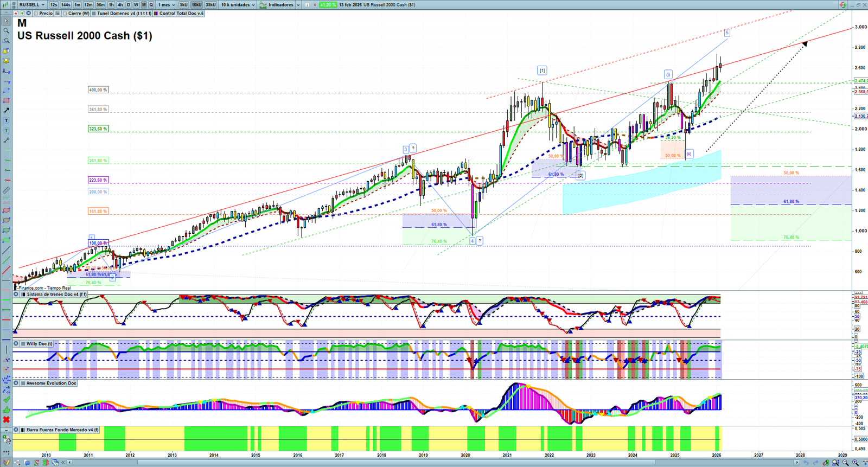Switch to the 12s timeframe
The height and width of the screenshot is (467, 868).
[x=53, y=5]
